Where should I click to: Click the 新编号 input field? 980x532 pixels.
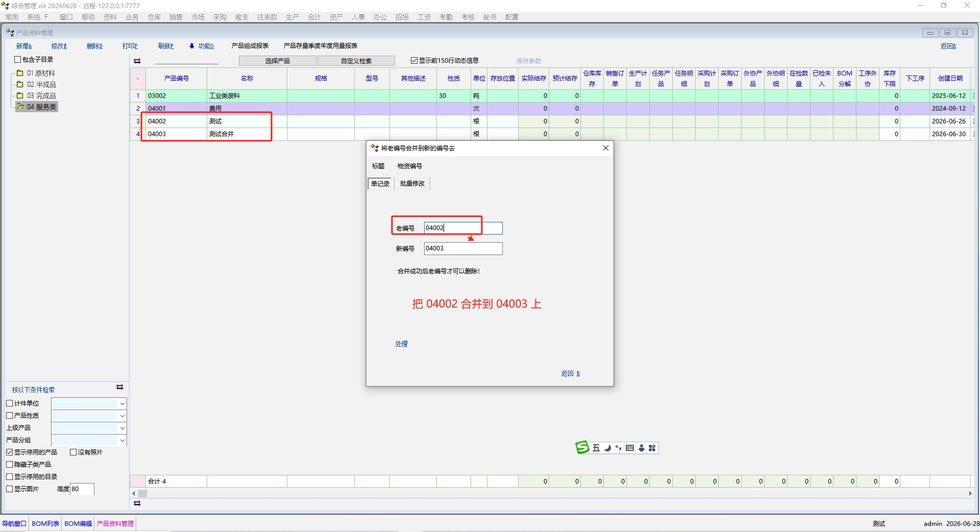click(463, 248)
